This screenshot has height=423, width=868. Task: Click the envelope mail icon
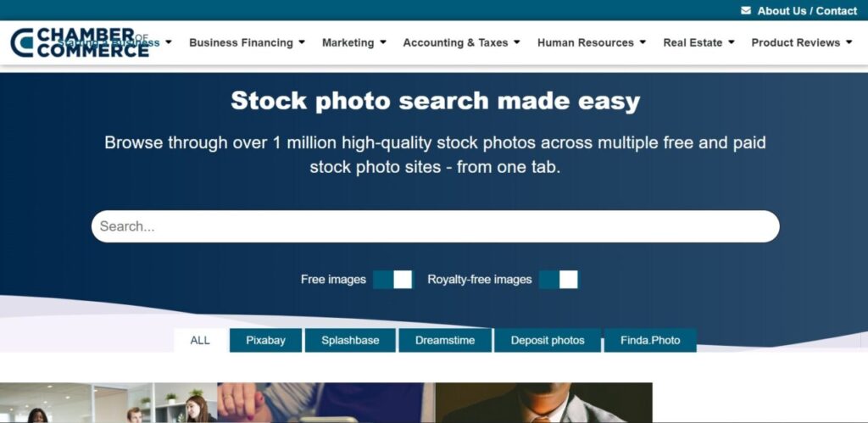746,10
